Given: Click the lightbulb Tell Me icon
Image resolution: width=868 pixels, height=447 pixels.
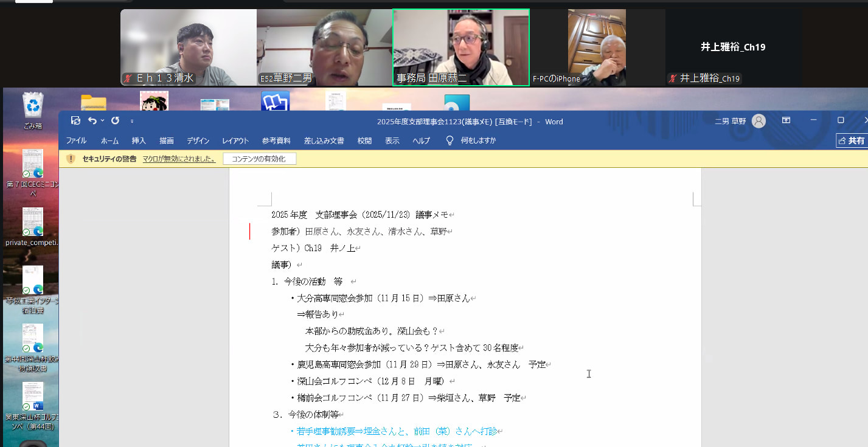Looking at the screenshot, I should coord(450,140).
